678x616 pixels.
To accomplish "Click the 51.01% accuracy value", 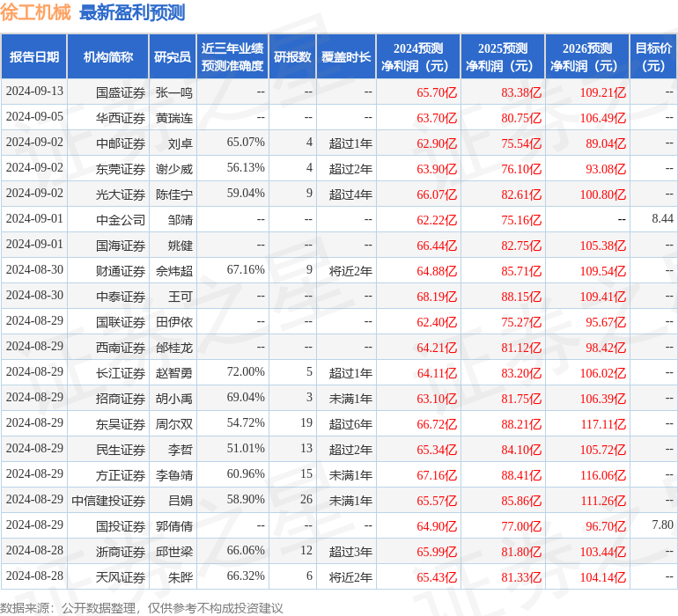I will (x=246, y=448).
